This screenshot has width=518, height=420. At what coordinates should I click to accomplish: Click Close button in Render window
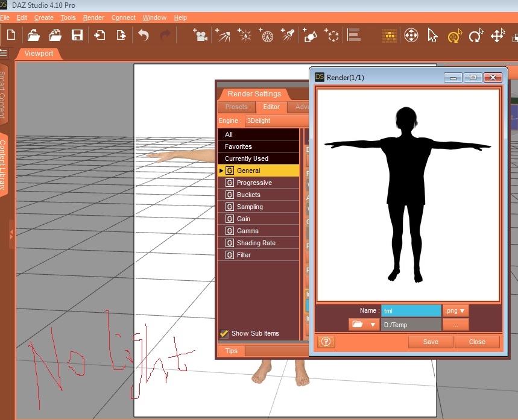[x=477, y=342]
